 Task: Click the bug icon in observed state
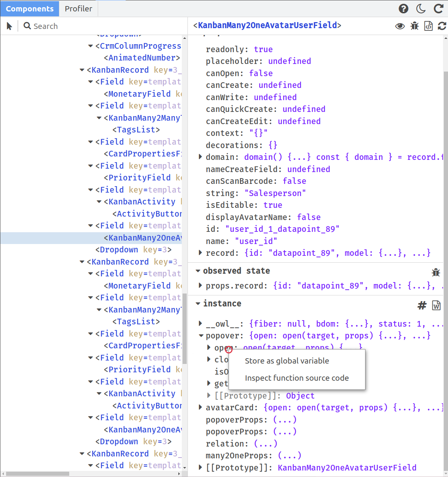pyautogui.click(x=436, y=272)
